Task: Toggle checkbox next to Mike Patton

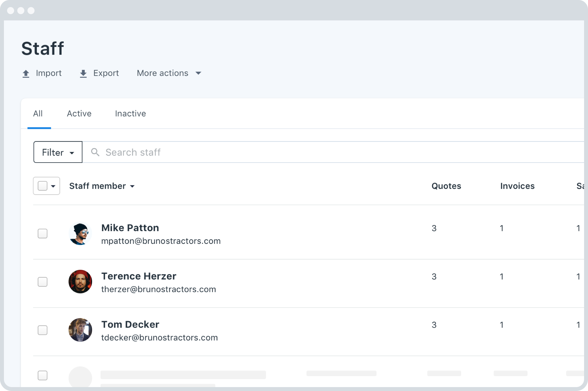Action: pos(43,233)
